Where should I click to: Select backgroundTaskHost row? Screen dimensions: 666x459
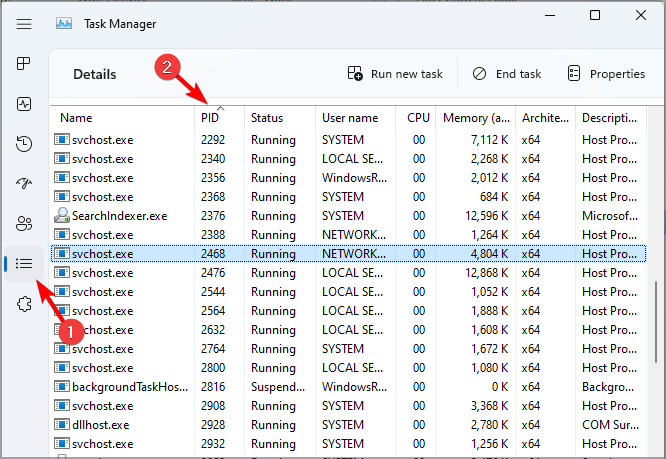[x=348, y=387]
